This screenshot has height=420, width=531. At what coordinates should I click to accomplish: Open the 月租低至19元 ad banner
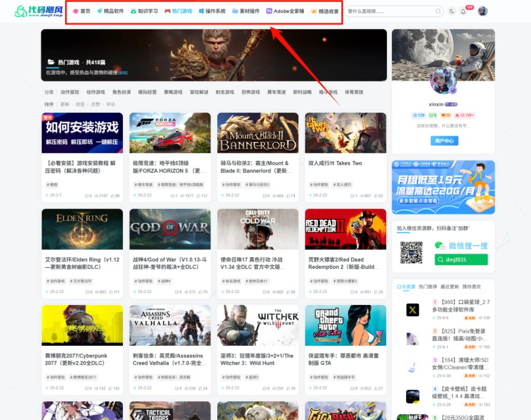click(x=443, y=187)
